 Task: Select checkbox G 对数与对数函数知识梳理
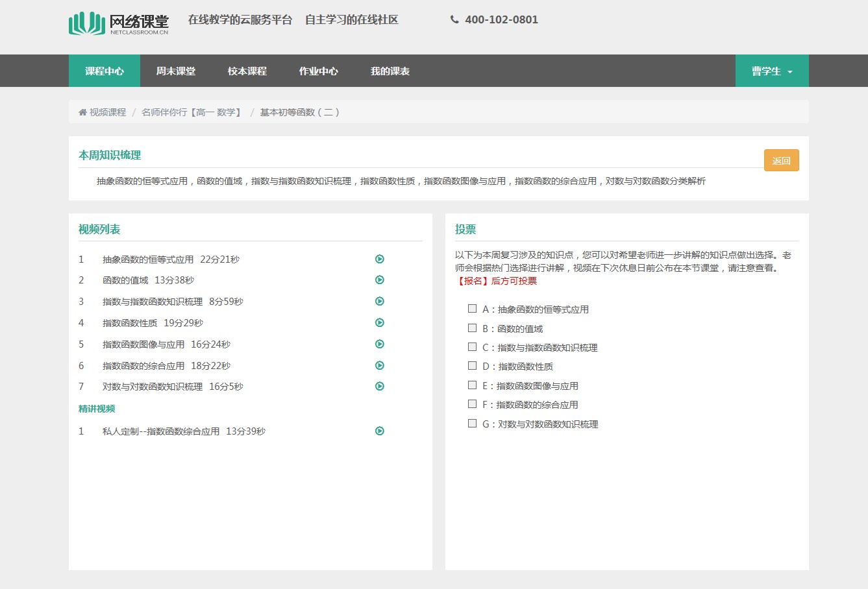click(x=473, y=424)
